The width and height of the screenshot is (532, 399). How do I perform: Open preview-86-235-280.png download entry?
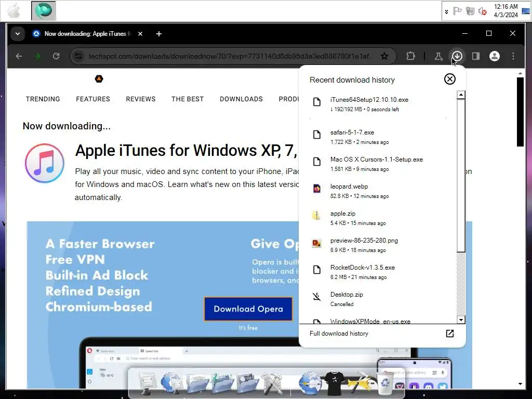coord(378,245)
